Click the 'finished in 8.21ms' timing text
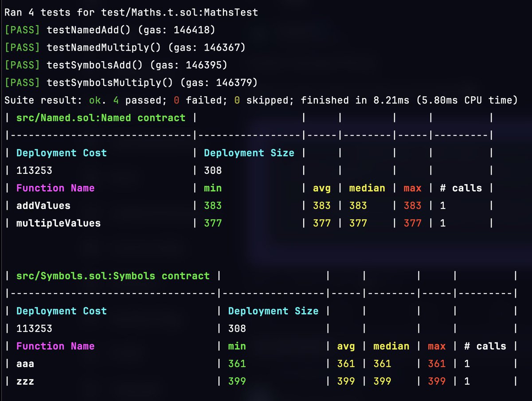This screenshot has height=401, width=532. click(355, 100)
